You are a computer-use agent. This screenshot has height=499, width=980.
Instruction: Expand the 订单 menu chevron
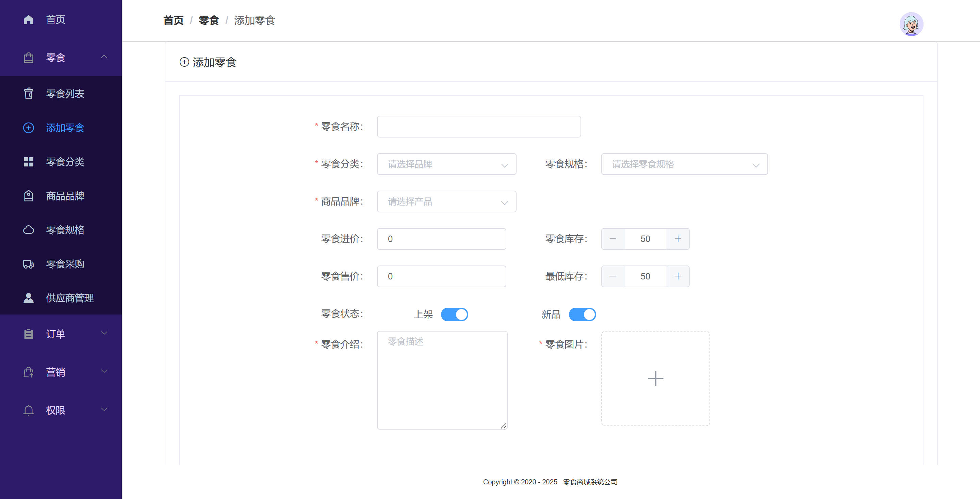tap(104, 334)
